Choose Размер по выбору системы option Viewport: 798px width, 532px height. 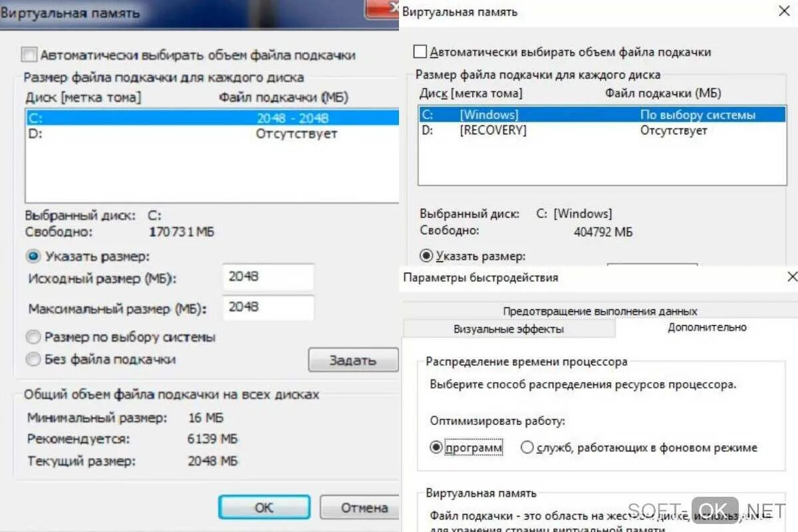pyautogui.click(x=33, y=337)
